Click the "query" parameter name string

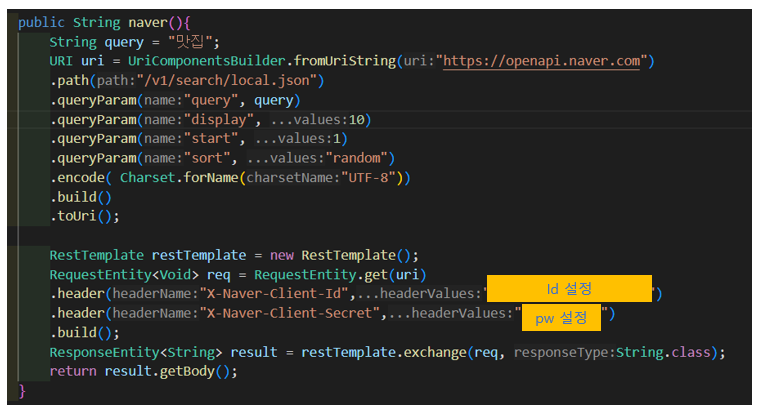211,100
